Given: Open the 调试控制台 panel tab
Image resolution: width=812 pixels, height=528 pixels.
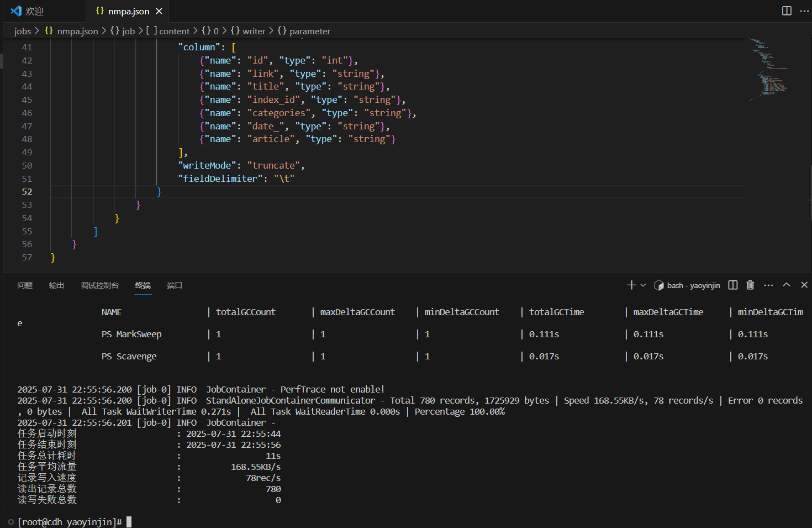Looking at the screenshot, I should [99, 285].
